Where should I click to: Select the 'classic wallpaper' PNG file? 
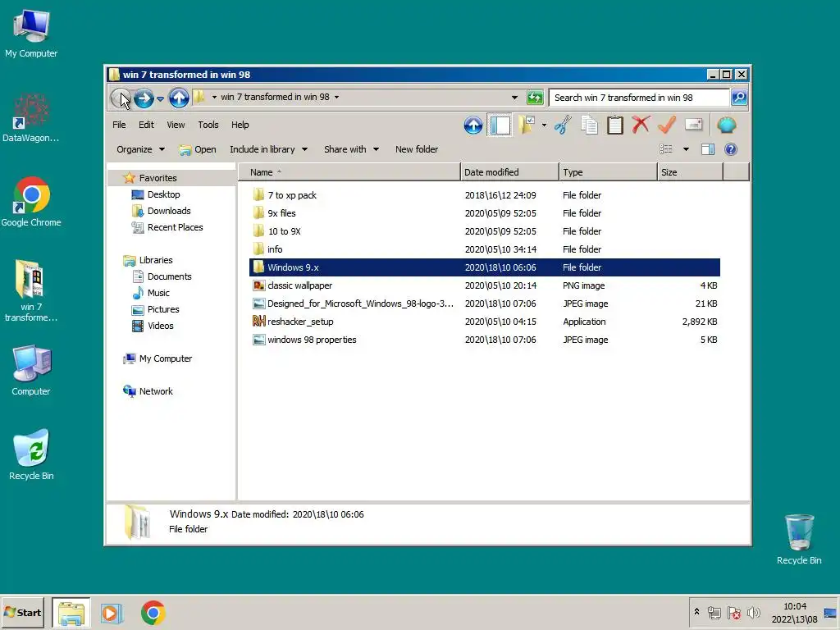coord(484,285)
